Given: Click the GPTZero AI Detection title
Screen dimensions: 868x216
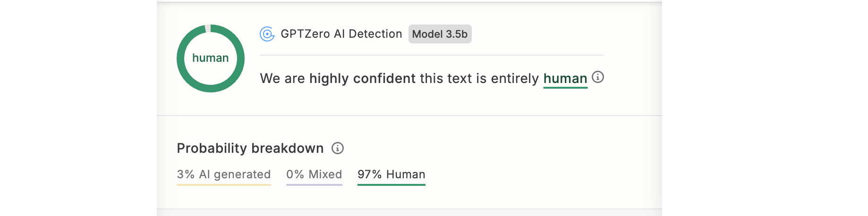Looking at the screenshot, I should 341,34.
